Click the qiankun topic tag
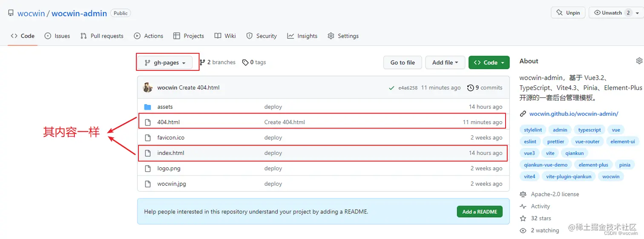The image size is (644, 239). 575,153
